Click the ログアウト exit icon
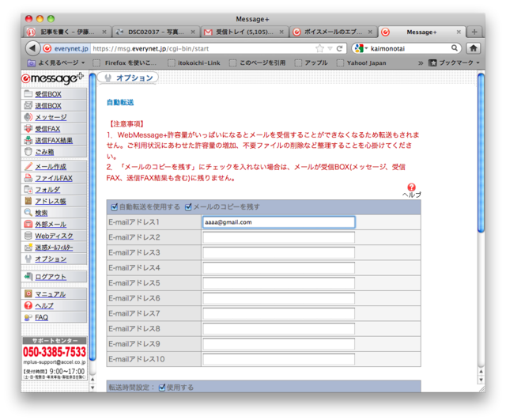Viewport: 506px width, 420px height. coord(28,276)
